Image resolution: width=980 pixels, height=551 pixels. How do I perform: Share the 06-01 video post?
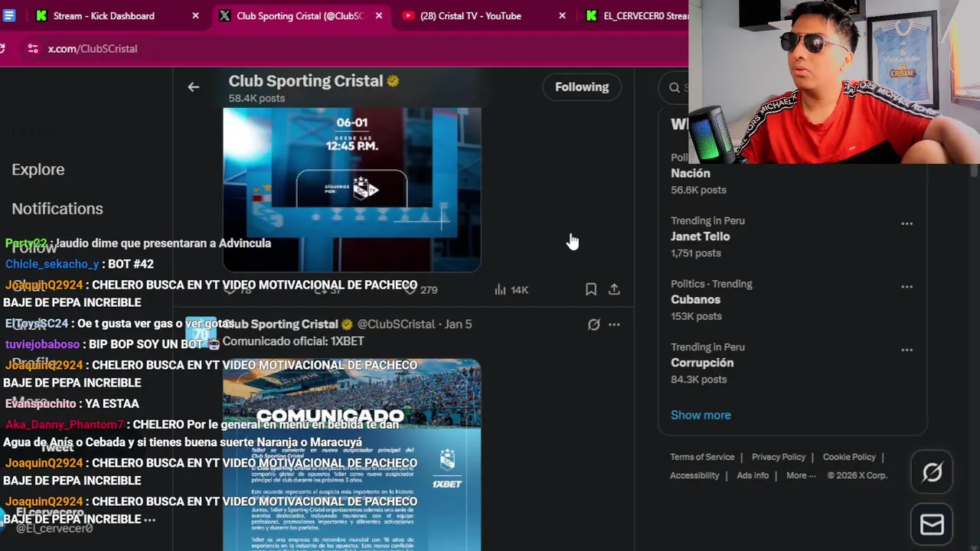[x=614, y=289]
